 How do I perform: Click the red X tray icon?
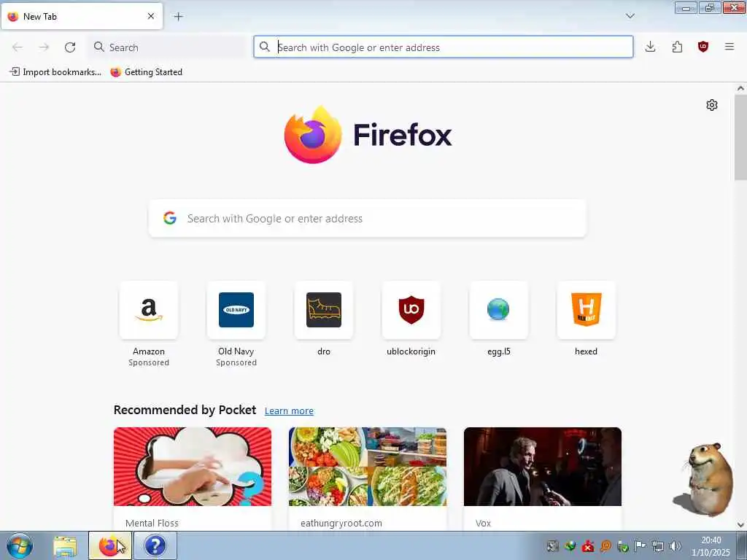(588, 546)
